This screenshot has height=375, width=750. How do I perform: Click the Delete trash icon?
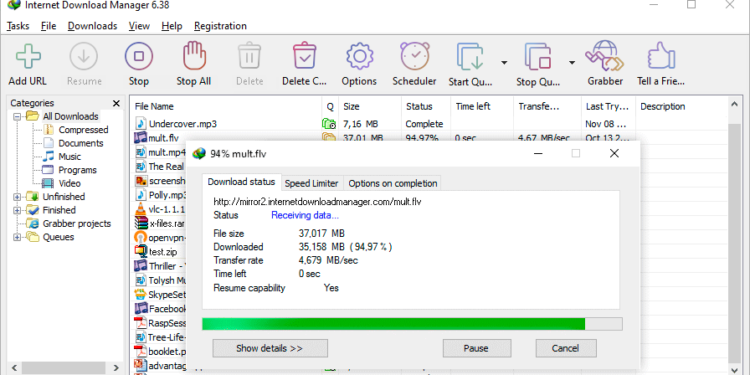[249, 56]
